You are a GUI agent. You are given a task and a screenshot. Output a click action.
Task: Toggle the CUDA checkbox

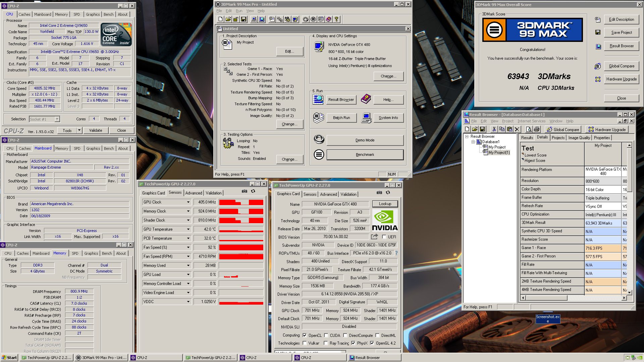326,335
